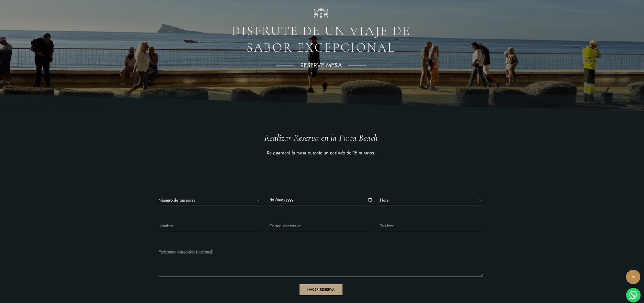Click the scroll-to-top arrow button
644x303 pixels.
633,277
